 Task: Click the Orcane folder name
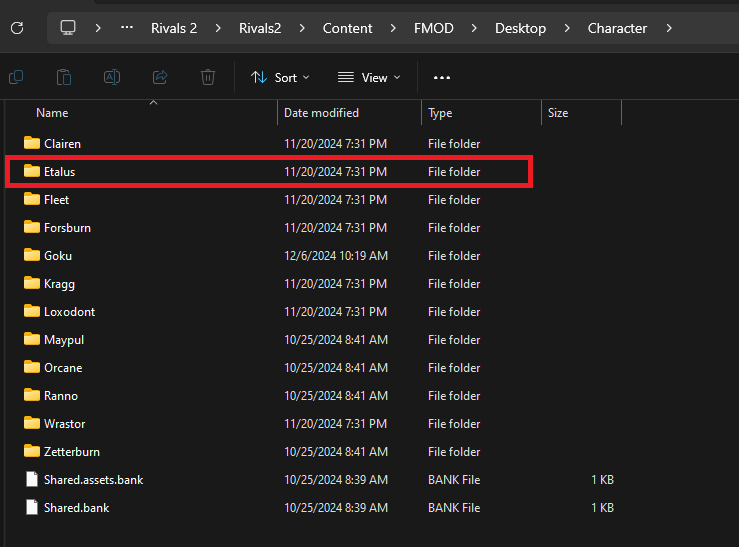(63, 368)
